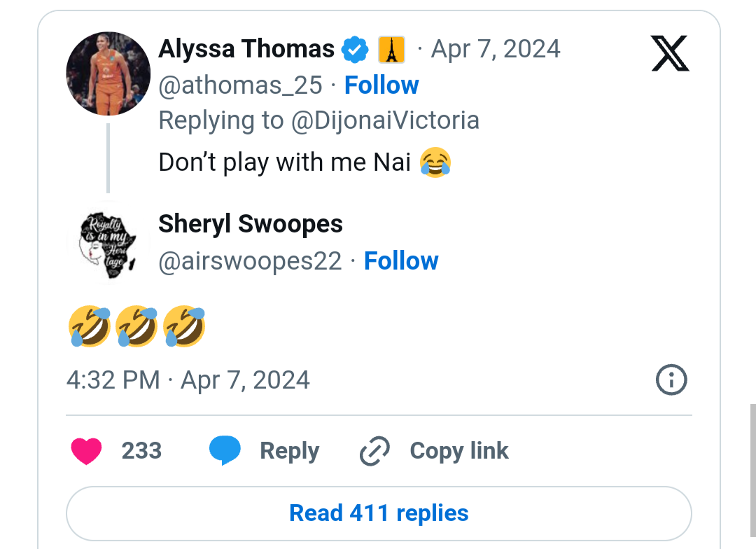The width and height of the screenshot is (756, 549).
Task: Click the tweet info icon
Action: [x=671, y=380]
